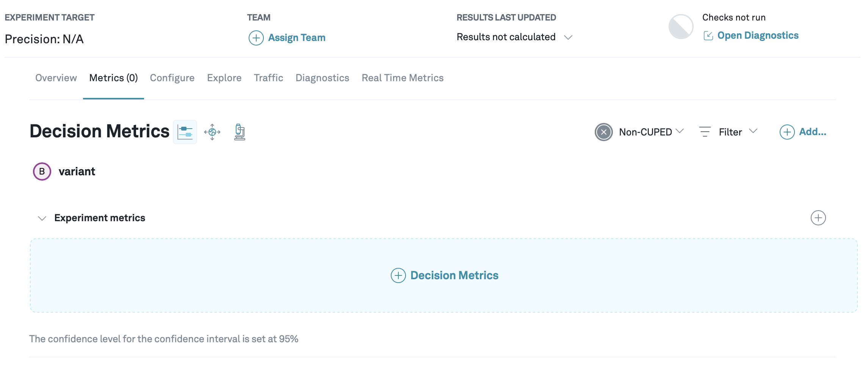Click the plus icon to Add metrics

[787, 132]
